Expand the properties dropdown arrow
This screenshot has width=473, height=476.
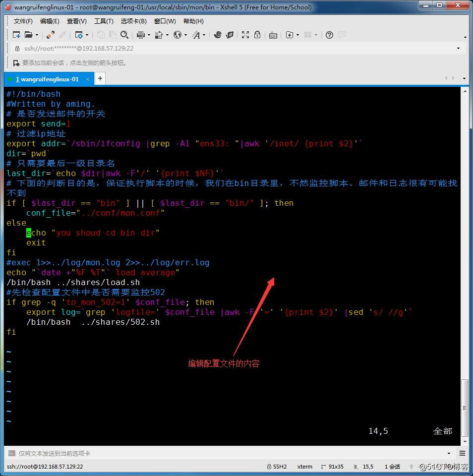tap(87, 35)
